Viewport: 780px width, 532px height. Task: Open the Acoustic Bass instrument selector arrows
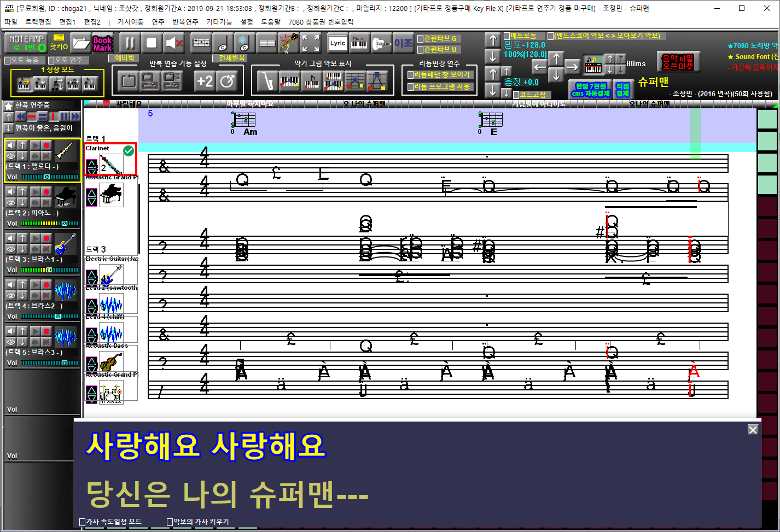coord(91,364)
